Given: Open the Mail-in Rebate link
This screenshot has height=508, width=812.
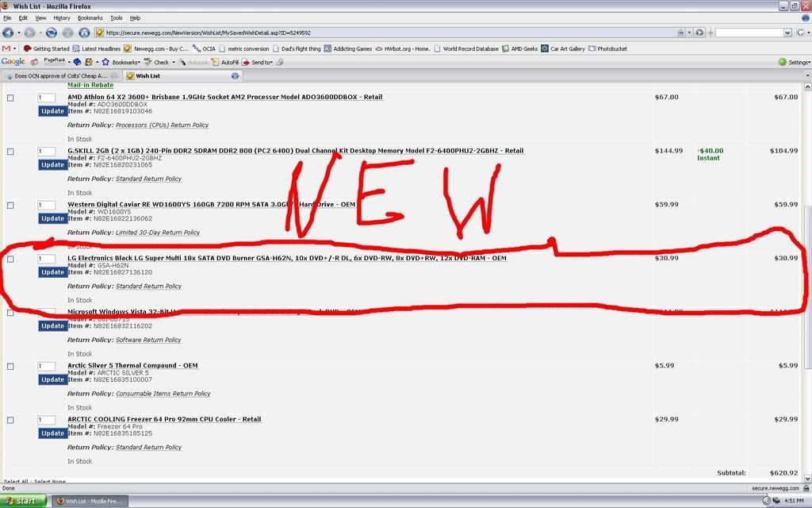Looking at the screenshot, I should coord(90,85).
